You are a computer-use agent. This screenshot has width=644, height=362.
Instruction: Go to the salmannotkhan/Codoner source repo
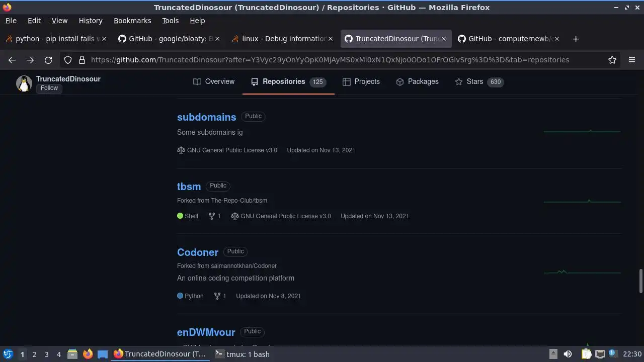point(244,265)
